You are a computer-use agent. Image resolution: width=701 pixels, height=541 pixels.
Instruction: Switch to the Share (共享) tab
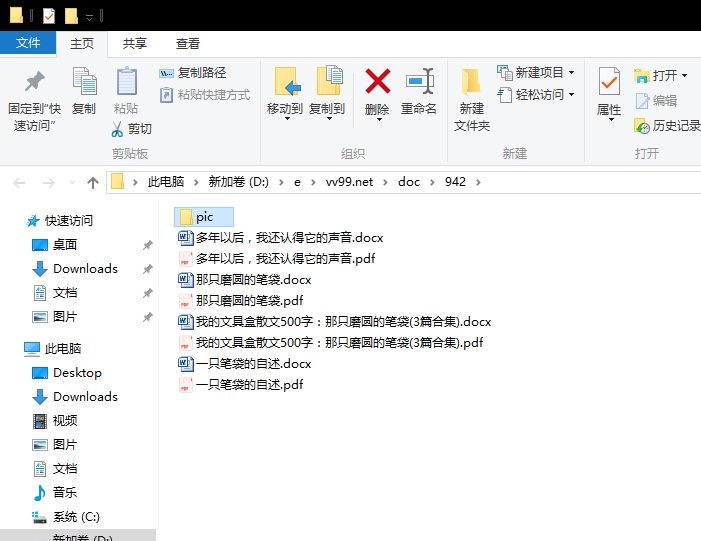point(135,43)
